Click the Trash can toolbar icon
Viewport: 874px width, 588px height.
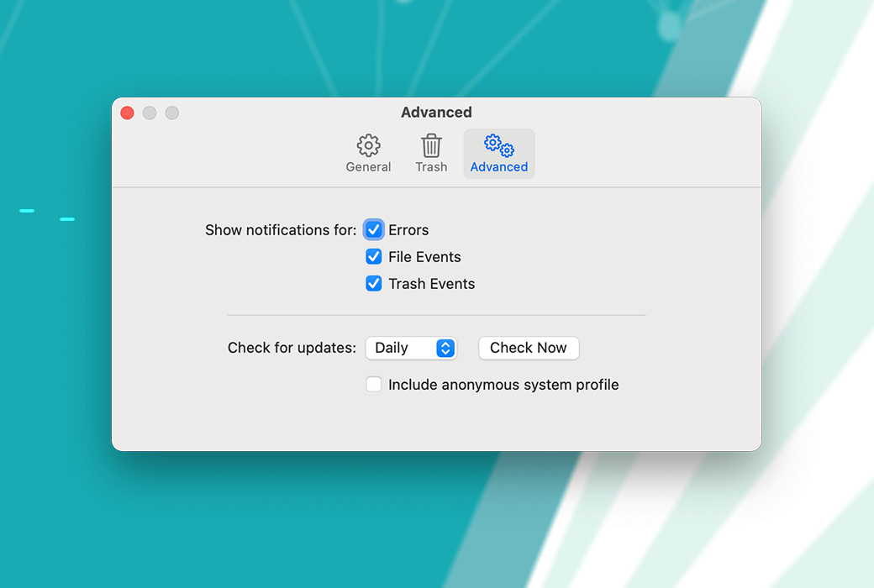(x=431, y=145)
